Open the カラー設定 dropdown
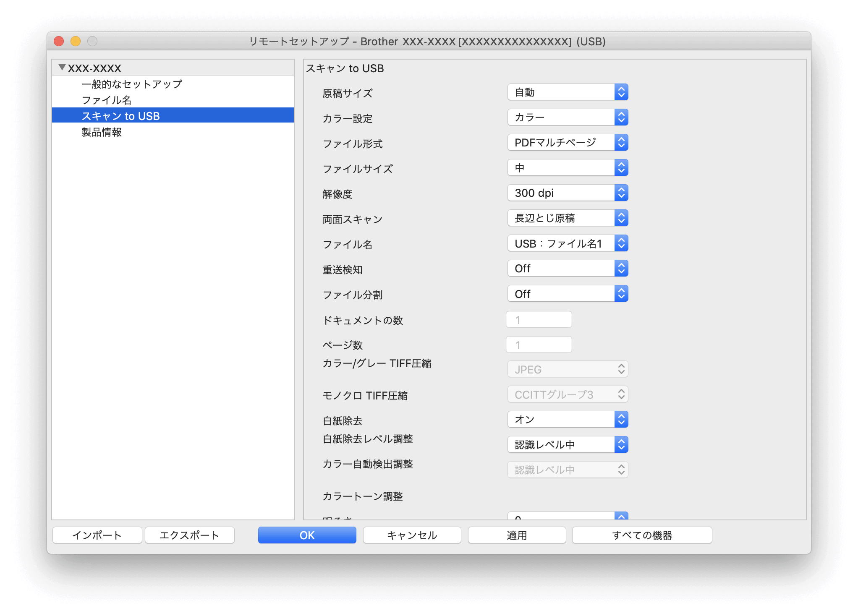 (568, 117)
